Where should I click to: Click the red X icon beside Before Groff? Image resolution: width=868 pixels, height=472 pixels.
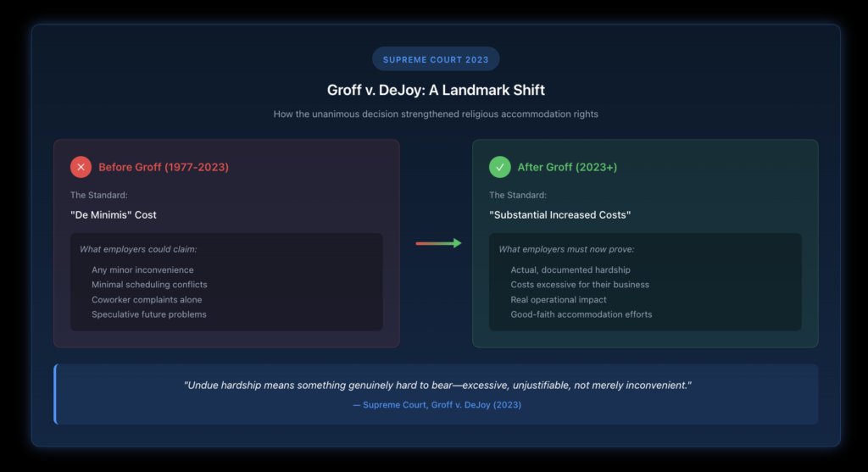tap(81, 167)
